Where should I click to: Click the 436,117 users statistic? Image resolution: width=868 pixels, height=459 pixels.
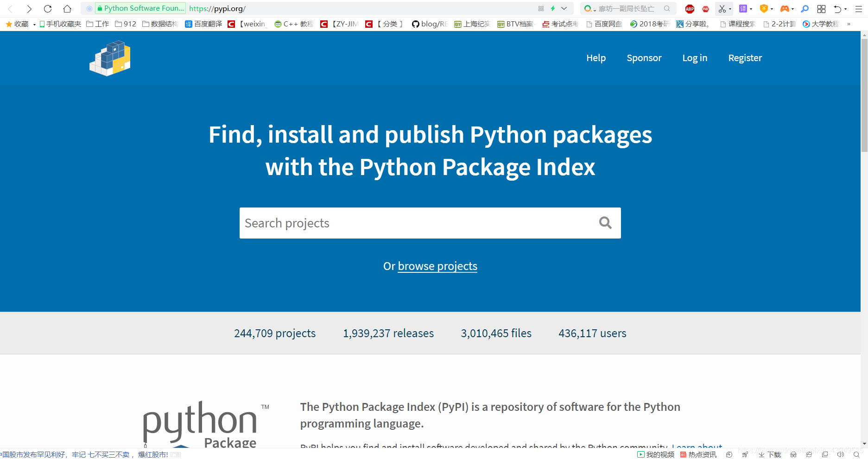click(x=592, y=333)
